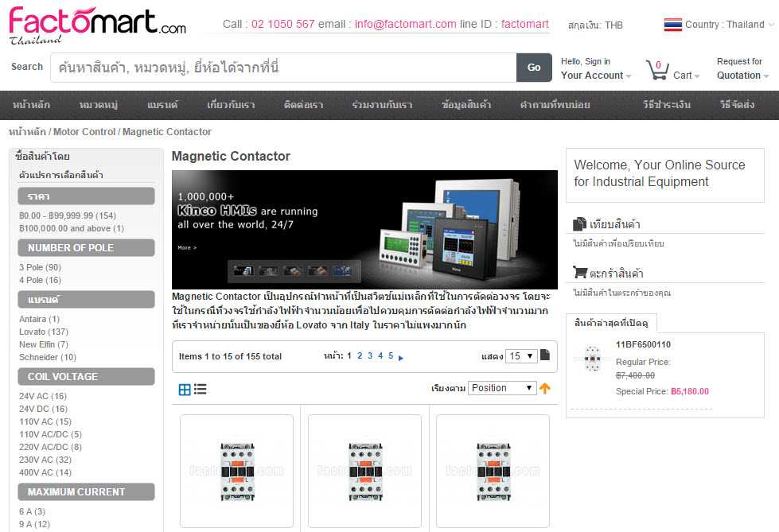Image resolution: width=779 pixels, height=532 pixels.
Task: Click the หน้าหลัก breadcrumb link
Action: [27, 132]
